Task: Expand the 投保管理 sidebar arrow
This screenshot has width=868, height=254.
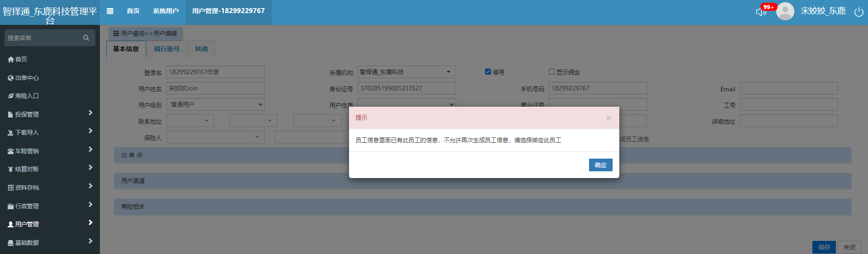Action: coord(90,113)
